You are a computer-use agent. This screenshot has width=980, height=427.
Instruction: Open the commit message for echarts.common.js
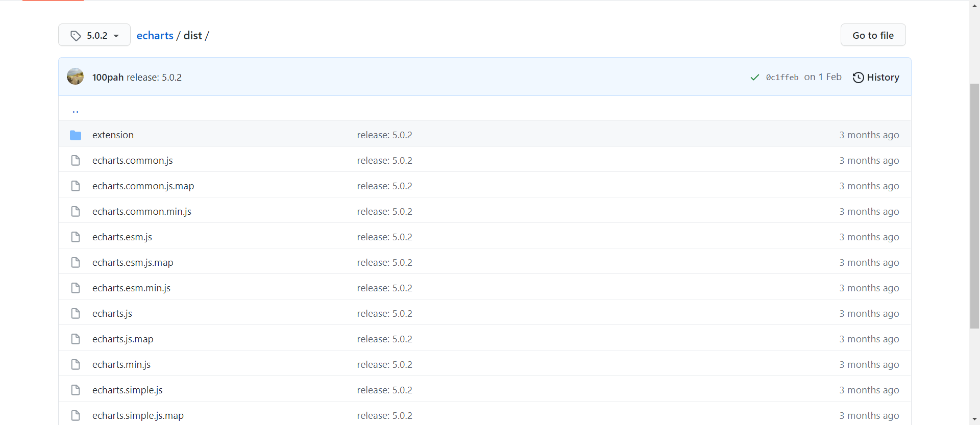click(384, 161)
